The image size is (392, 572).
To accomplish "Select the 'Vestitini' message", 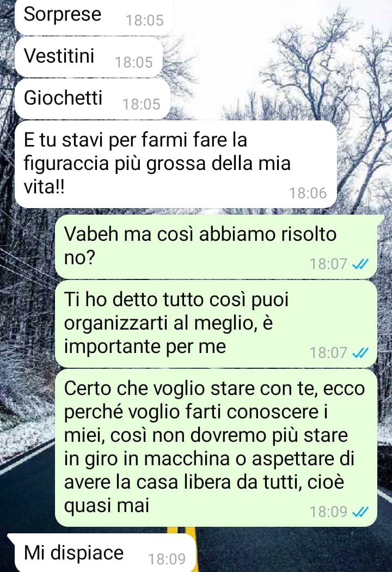I will [89, 57].
